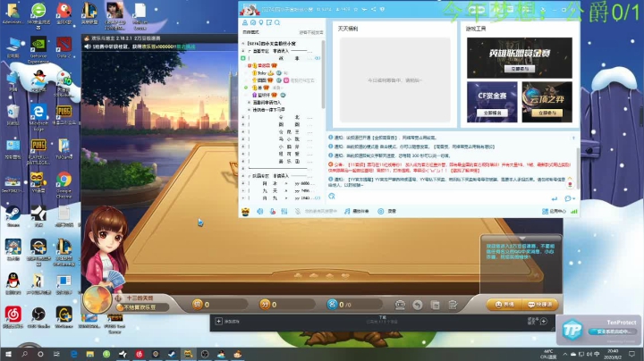
Task: Open the Windows Start menu
Action: click(8, 354)
